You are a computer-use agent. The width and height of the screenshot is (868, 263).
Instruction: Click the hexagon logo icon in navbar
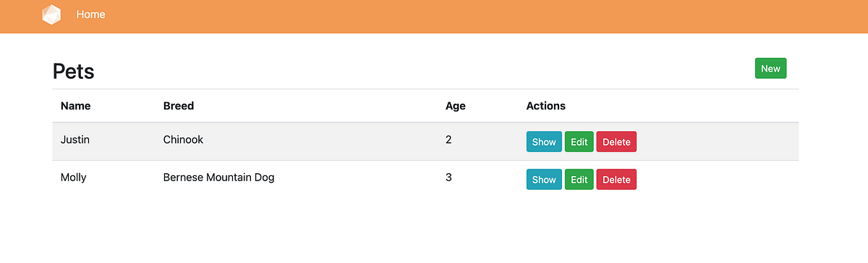[x=51, y=14]
